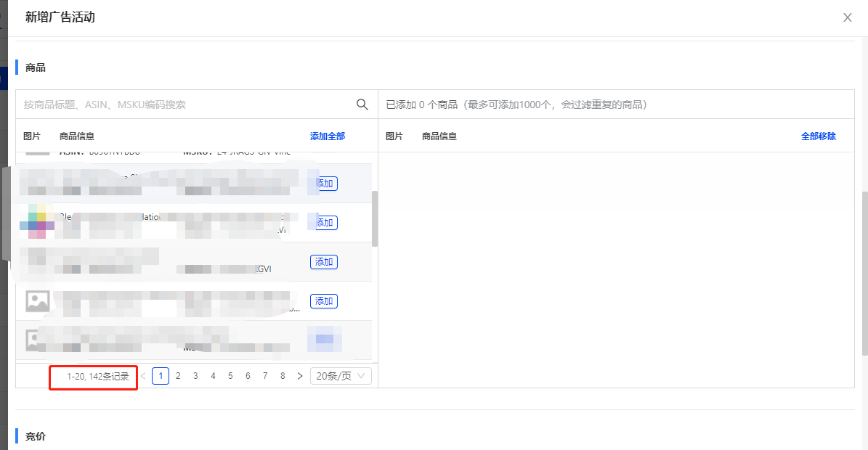The width and height of the screenshot is (868, 450).
Task: Click 商品信息 header in the added products panel
Action: tap(439, 136)
